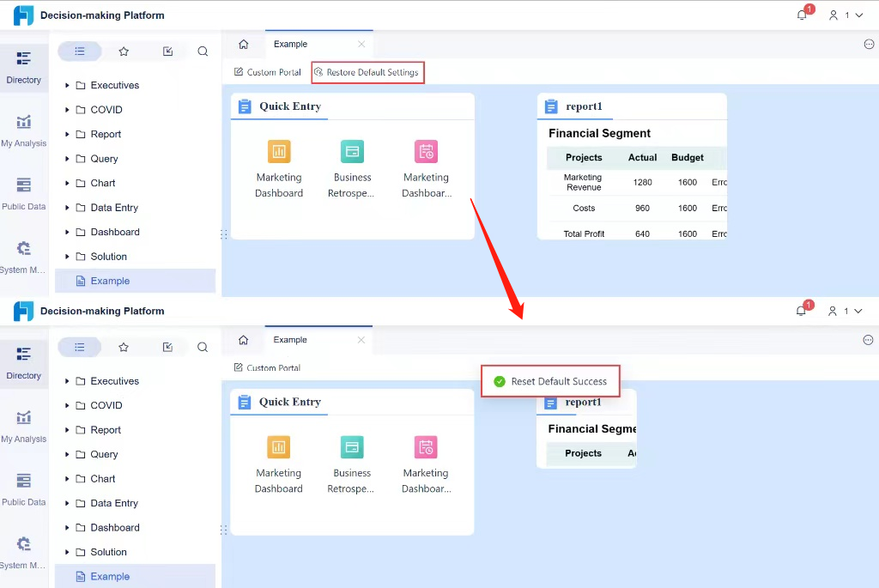Click sidebar drag handle dots, upper screenshot
Screen dimensions: 879x588
point(224,234)
